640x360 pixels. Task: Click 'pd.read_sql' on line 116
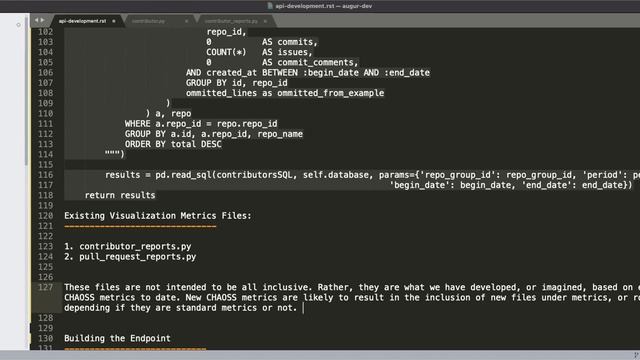point(183,175)
